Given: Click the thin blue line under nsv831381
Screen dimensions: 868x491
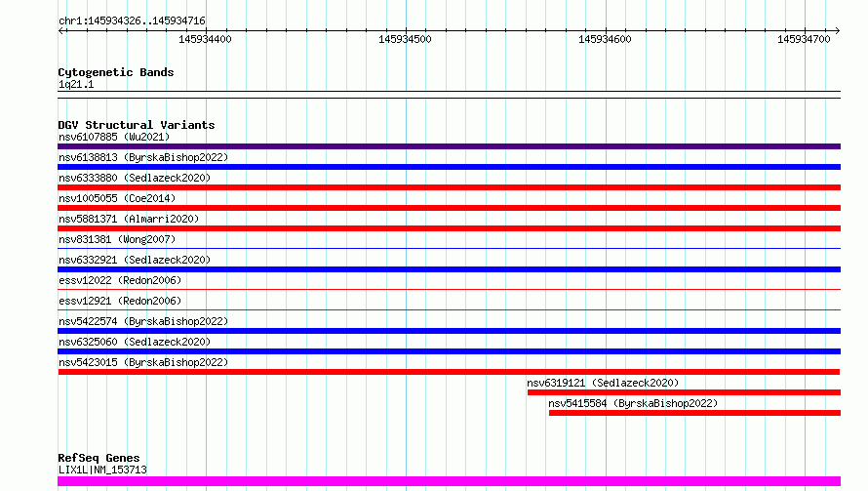Looking at the screenshot, I should pyautogui.click(x=449, y=248).
